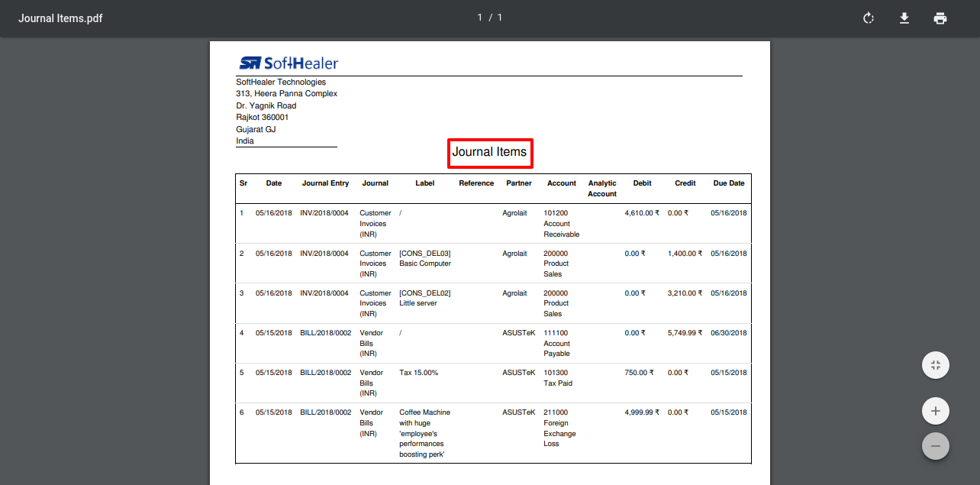The image size is (980, 485).
Task: Click SoftHealer Technologies address line
Action: tap(281, 82)
